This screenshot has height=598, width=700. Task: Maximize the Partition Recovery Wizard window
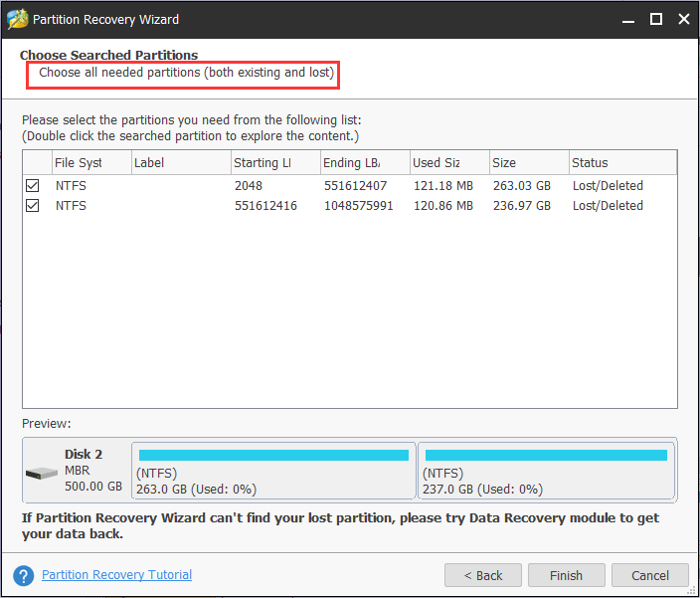(x=656, y=19)
